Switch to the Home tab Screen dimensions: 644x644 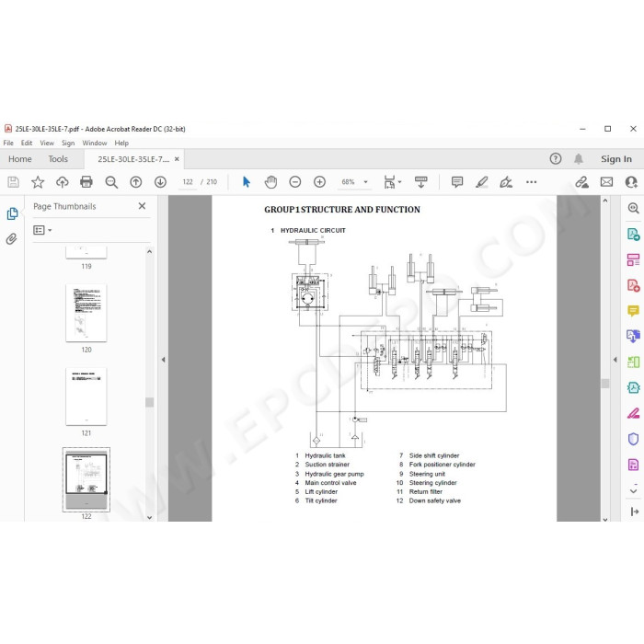[x=19, y=159]
